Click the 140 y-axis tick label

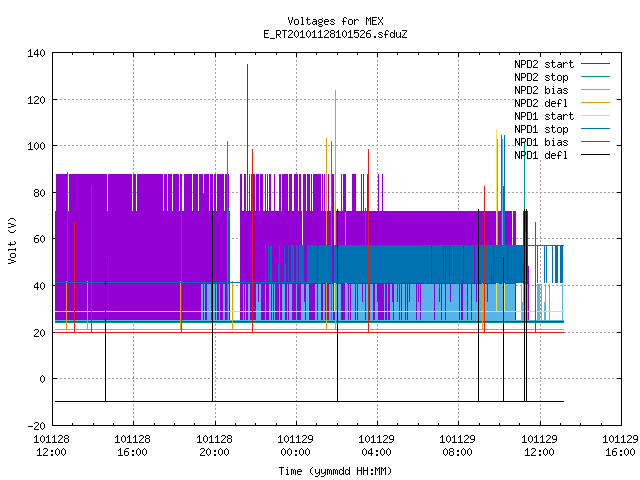click(x=36, y=53)
